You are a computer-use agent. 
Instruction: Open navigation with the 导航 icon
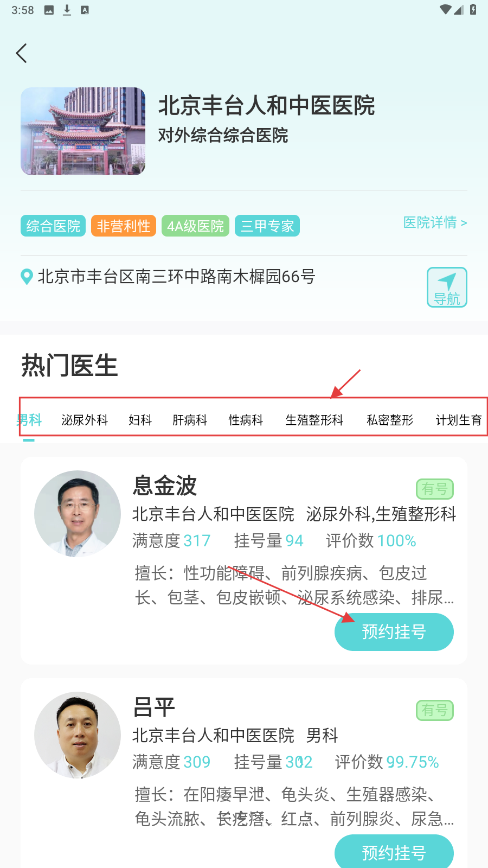pyautogui.click(x=447, y=287)
